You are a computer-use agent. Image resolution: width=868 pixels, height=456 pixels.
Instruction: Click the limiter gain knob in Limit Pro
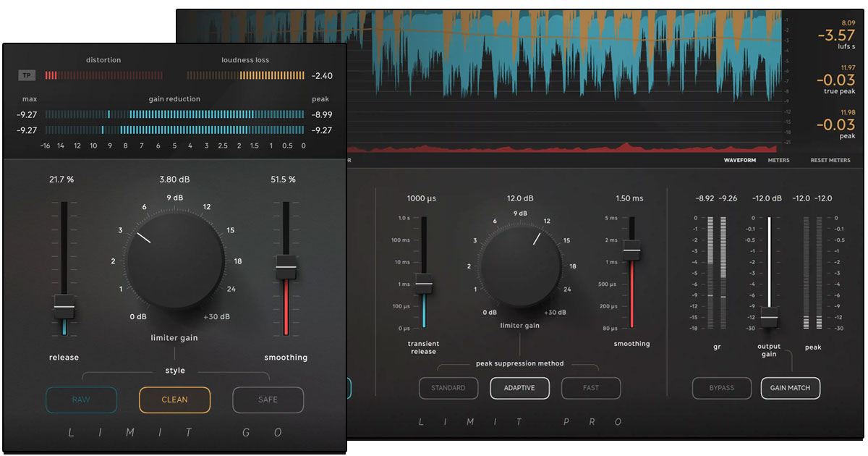tap(521, 265)
